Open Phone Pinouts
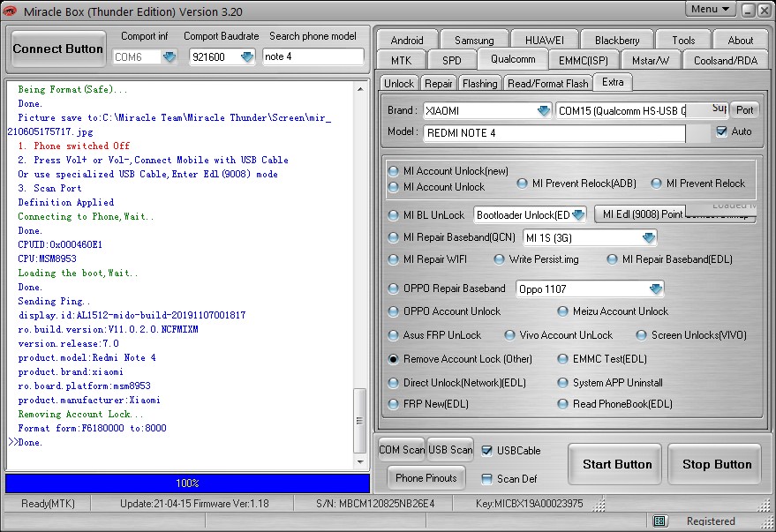The image size is (776, 532). coord(426,477)
